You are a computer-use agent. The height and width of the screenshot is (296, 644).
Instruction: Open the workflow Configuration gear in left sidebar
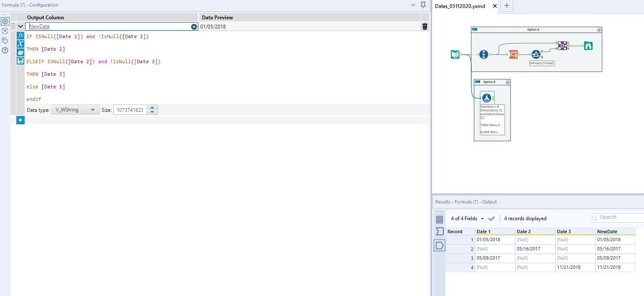(5, 21)
